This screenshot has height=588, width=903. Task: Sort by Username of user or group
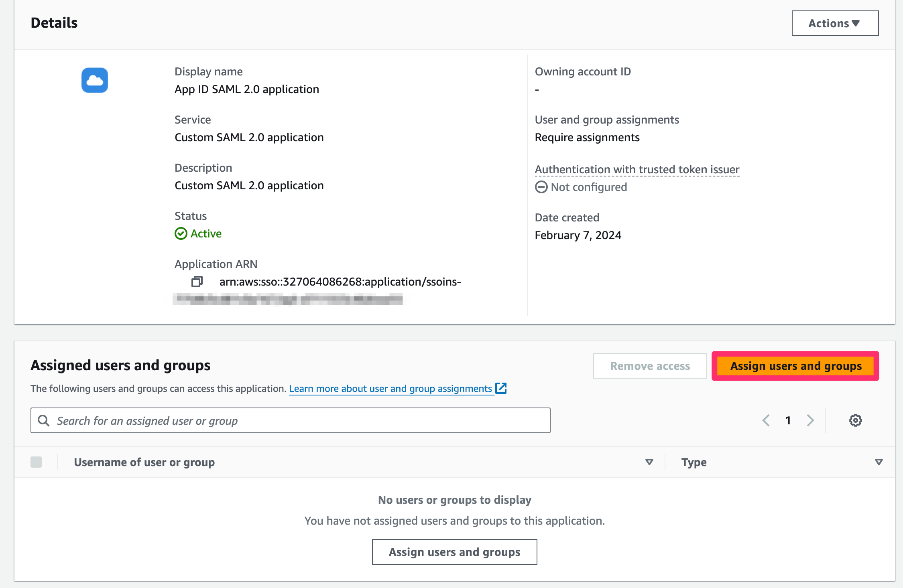point(649,462)
